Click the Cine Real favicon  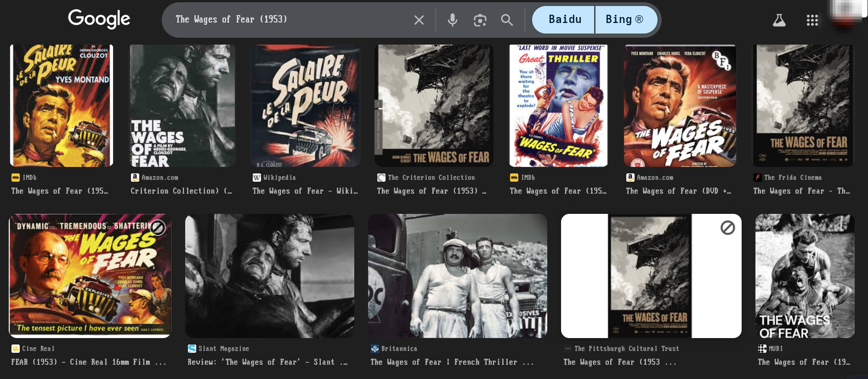(x=16, y=349)
